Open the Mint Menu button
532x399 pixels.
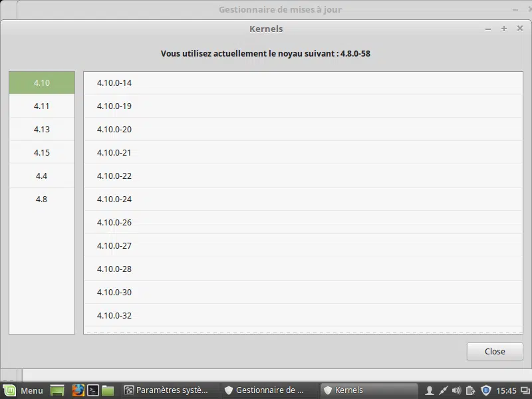pyautogui.click(x=23, y=390)
